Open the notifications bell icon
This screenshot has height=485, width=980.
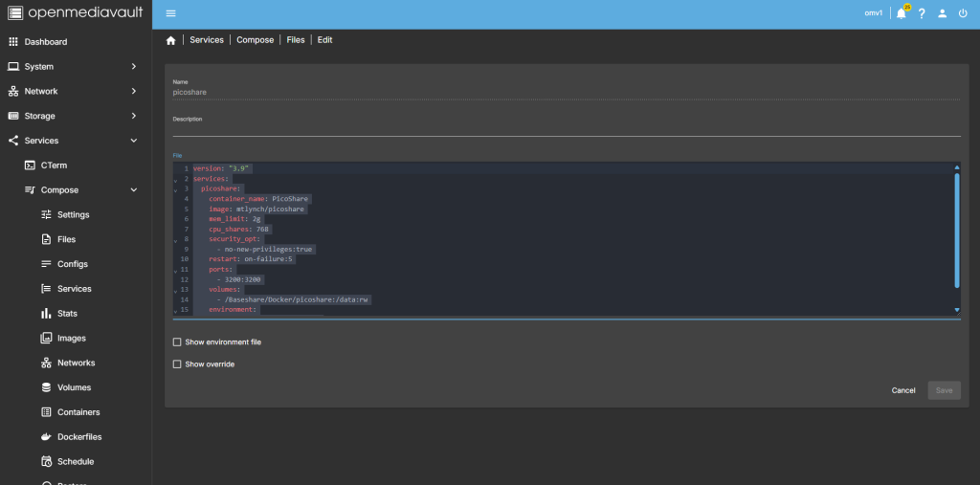tap(901, 13)
